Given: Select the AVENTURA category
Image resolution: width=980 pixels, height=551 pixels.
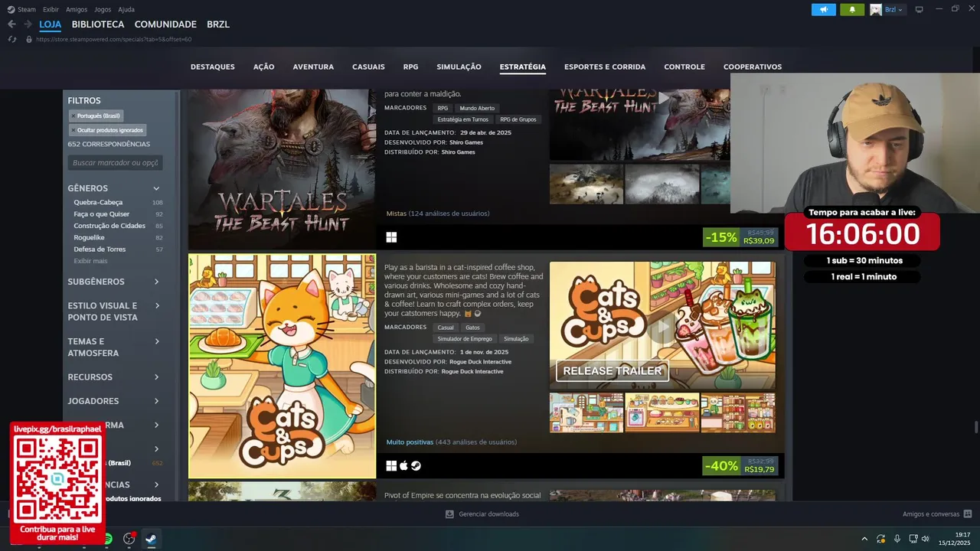Looking at the screenshot, I should (313, 67).
